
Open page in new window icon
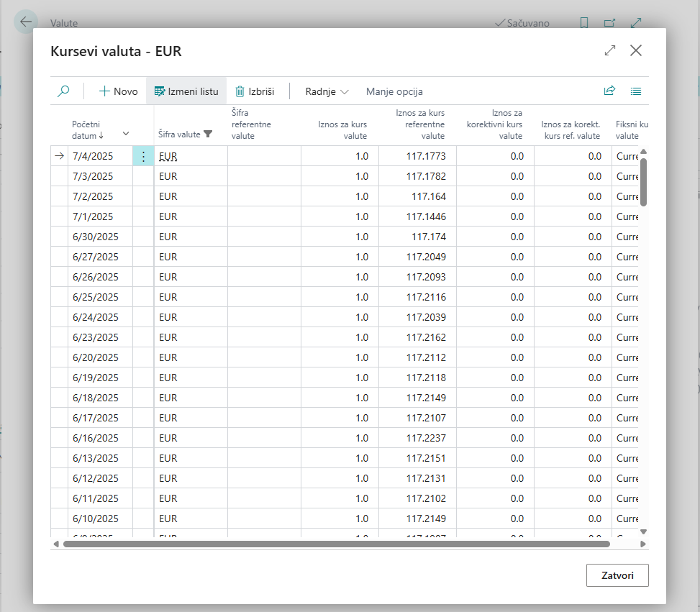click(609, 23)
